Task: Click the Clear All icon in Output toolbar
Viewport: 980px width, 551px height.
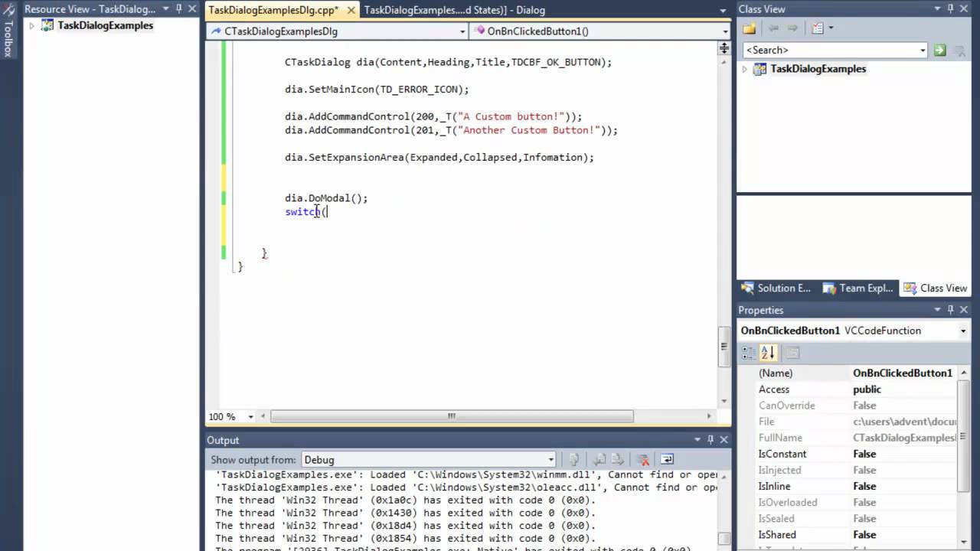Action: tap(643, 459)
